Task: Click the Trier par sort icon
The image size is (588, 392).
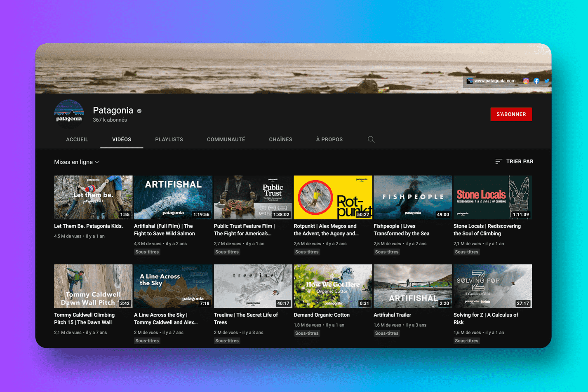Action: (x=499, y=162)
